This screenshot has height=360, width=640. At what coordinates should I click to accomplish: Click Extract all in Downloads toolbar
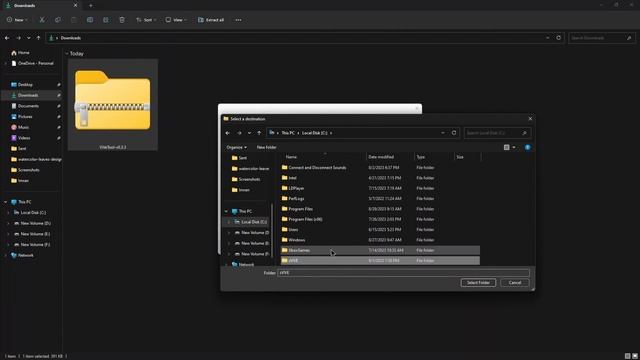[x=211, y=20]
